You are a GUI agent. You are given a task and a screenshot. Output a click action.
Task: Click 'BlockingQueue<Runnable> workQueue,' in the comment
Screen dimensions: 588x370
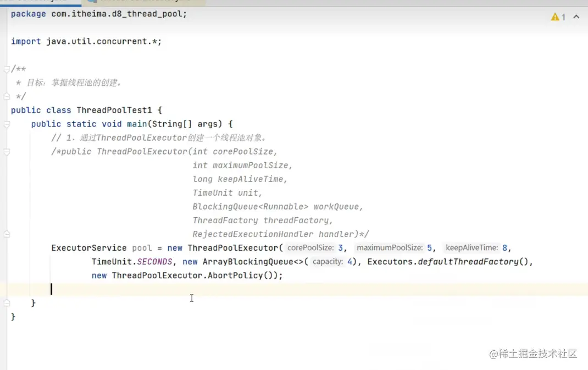[x=278, y=207]
